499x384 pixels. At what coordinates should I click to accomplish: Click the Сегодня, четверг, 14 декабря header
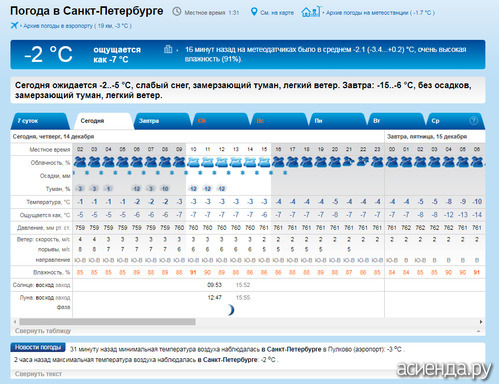(x=53, y=136)
